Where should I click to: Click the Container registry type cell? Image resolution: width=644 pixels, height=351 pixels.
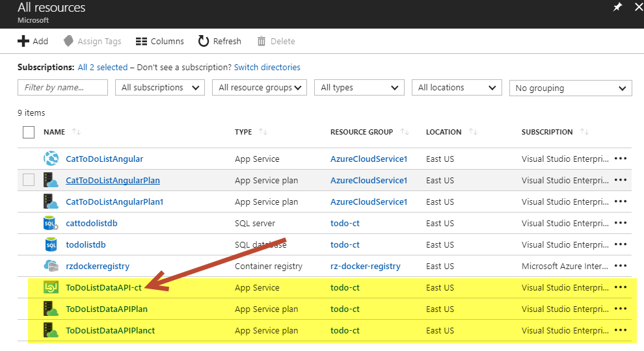269,266
